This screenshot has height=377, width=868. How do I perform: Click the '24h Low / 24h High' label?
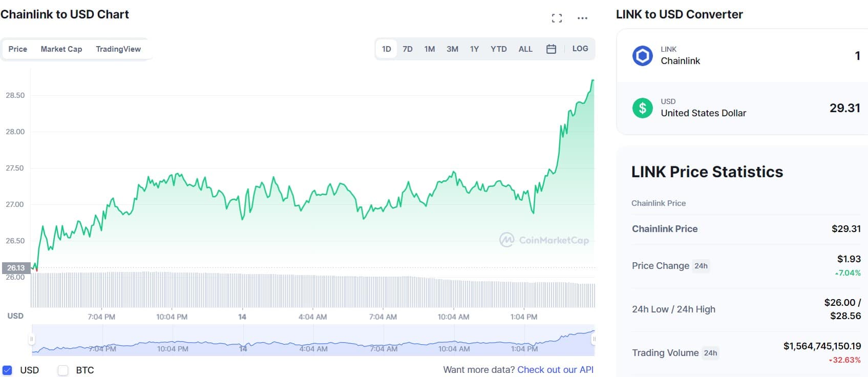click(x=673, y=309)
